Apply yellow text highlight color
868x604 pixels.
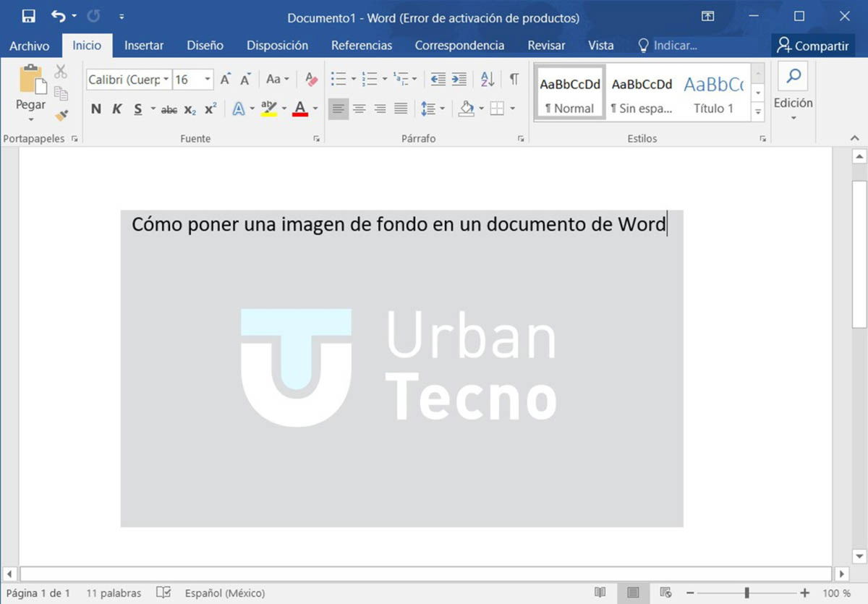click(270, 109)
